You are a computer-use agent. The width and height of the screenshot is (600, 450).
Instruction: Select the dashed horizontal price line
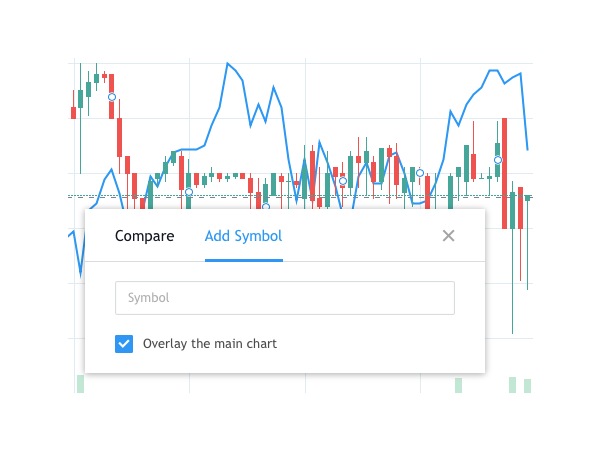click(300, 197)
